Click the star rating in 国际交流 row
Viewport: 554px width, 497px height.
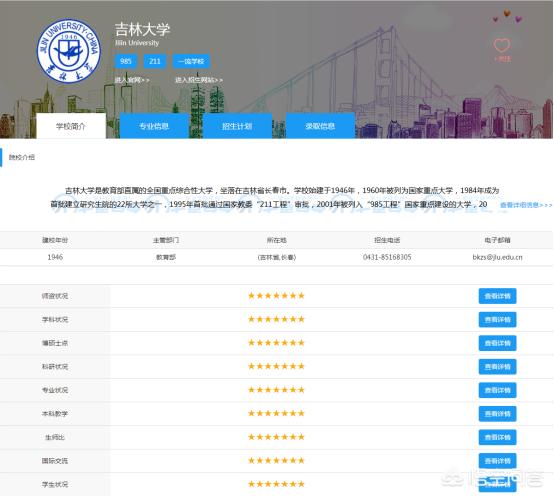[276, 461]
